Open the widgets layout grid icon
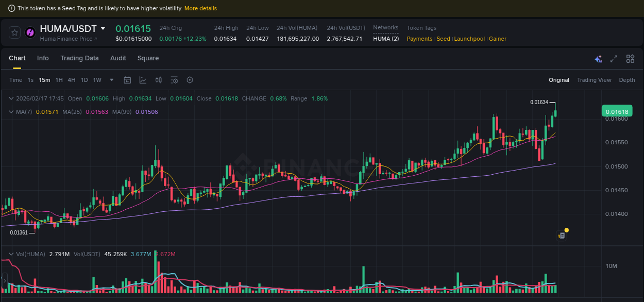Viewport: 644px width, 302px height. [x=630, y=59]
